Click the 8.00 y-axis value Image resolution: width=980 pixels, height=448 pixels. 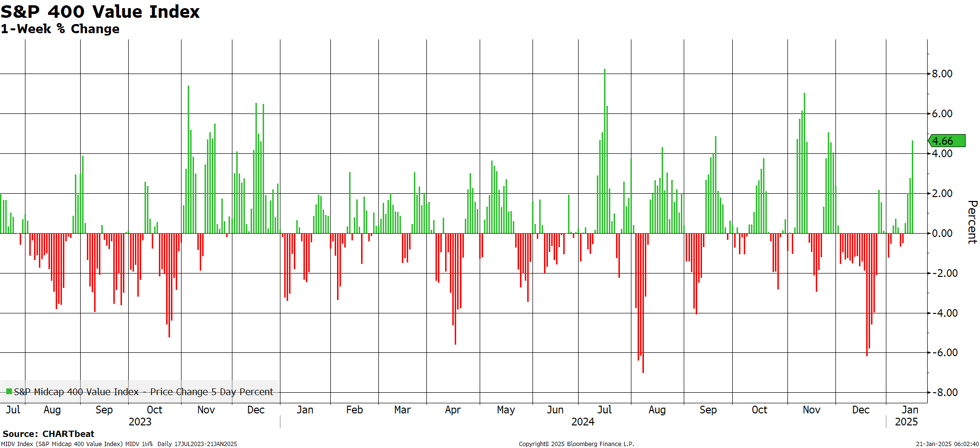point(942,74)
